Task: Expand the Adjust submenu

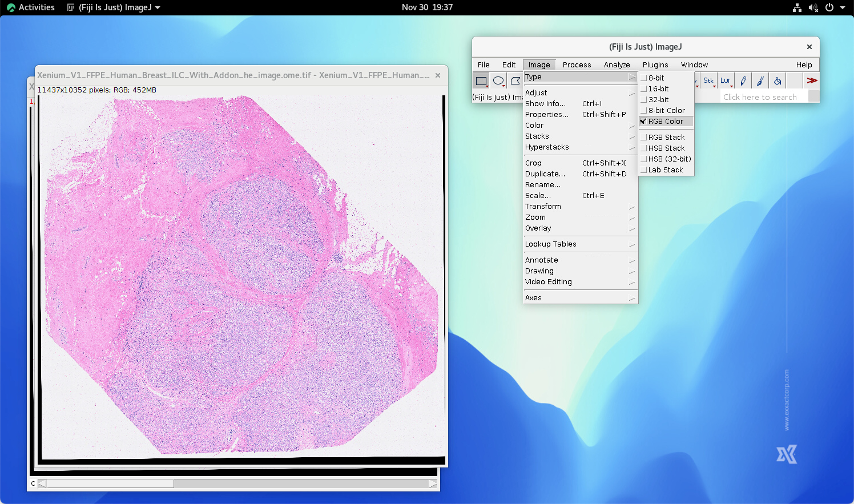Action: [x=580, y=92]
